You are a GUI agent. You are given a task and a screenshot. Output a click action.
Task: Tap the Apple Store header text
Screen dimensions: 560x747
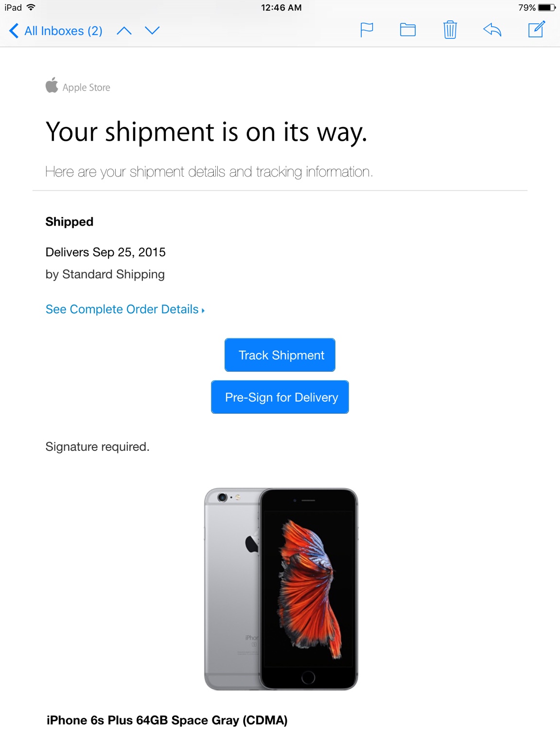point(87,88)
